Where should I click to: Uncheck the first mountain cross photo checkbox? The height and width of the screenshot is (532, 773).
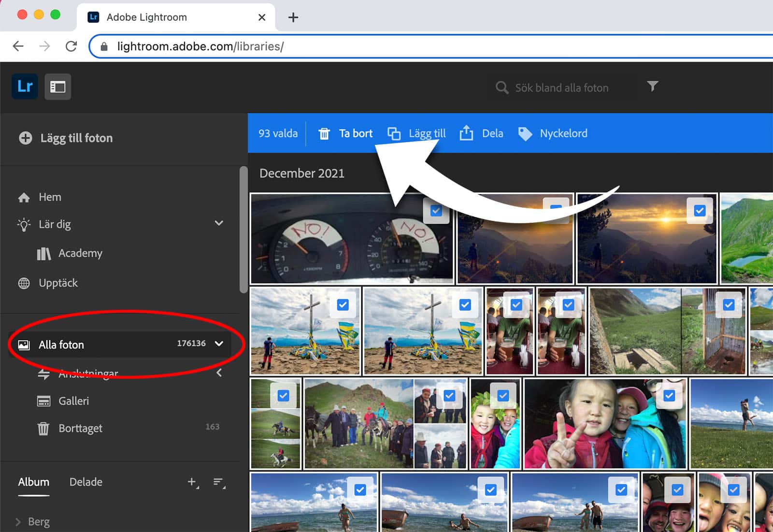[x=343, y=305]
